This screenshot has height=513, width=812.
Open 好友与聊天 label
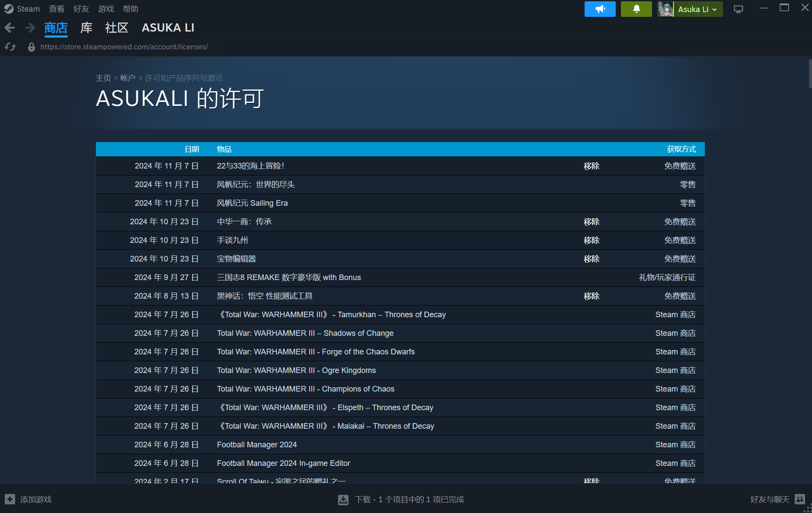pyautogui.click(x=770, y=500)
